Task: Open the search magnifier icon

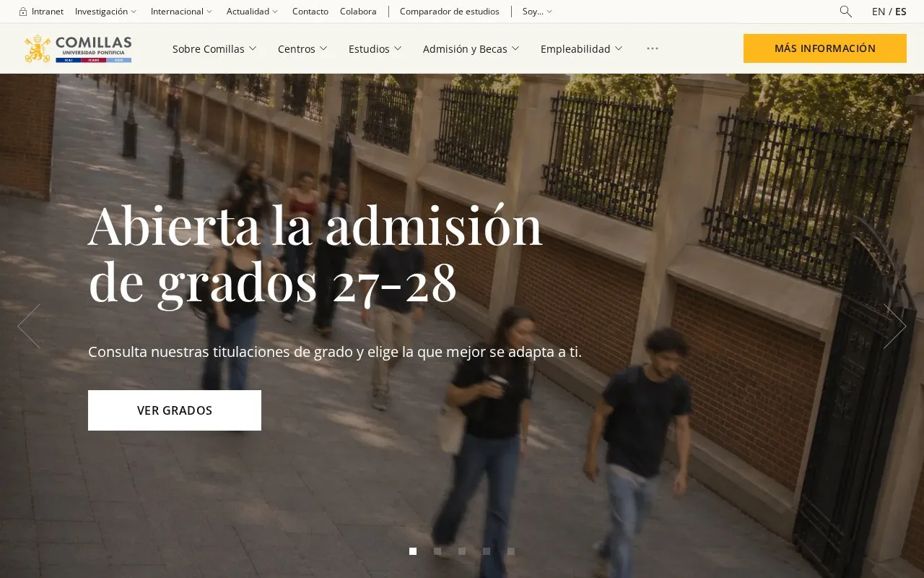Action: 845,12
